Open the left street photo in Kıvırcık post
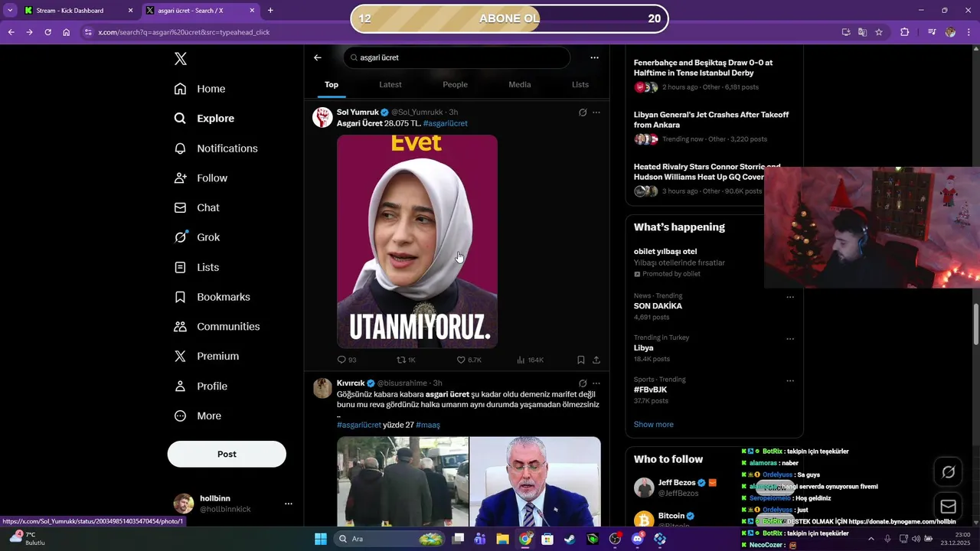Viewport: 980px width, 551px height. click(x=403, y=481)
